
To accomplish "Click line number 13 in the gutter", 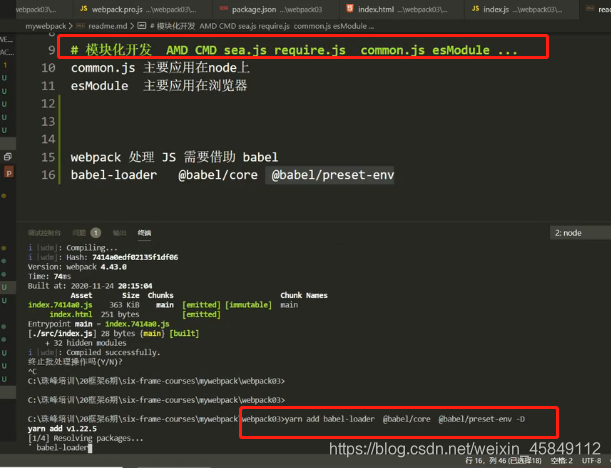I will tap(48, 122).
